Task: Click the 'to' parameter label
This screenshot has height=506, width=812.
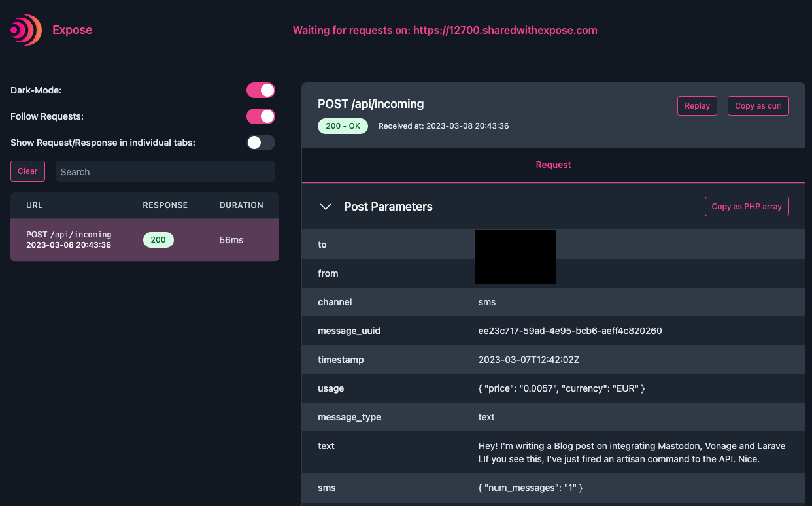Action: [x=322, y=245]
